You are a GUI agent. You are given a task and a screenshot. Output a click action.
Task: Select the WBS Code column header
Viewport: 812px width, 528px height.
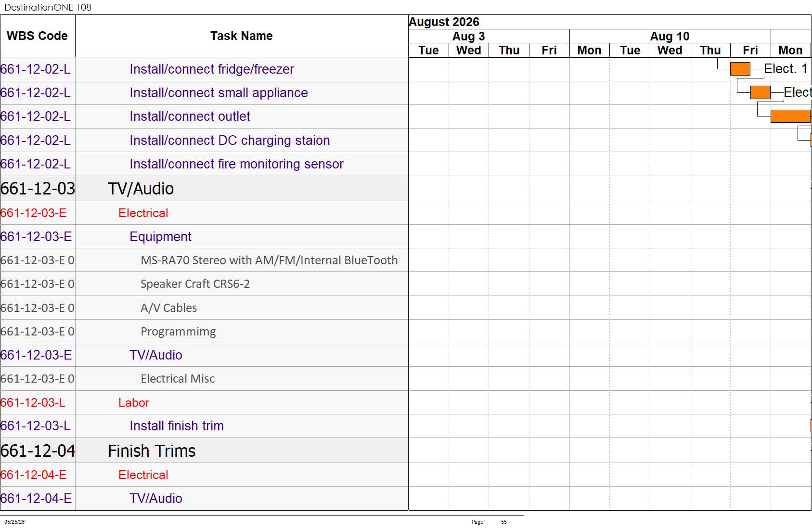(38, 36)
